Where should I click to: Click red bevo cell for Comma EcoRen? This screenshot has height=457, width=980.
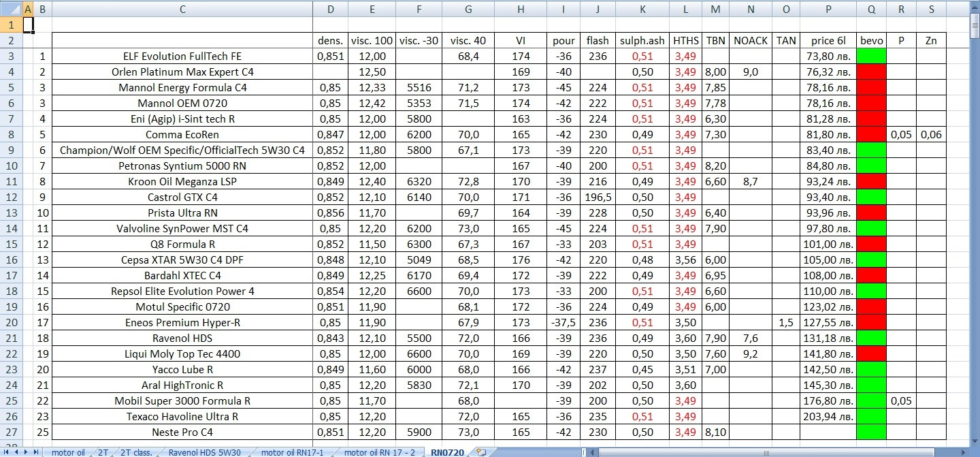tap(871, 135)
